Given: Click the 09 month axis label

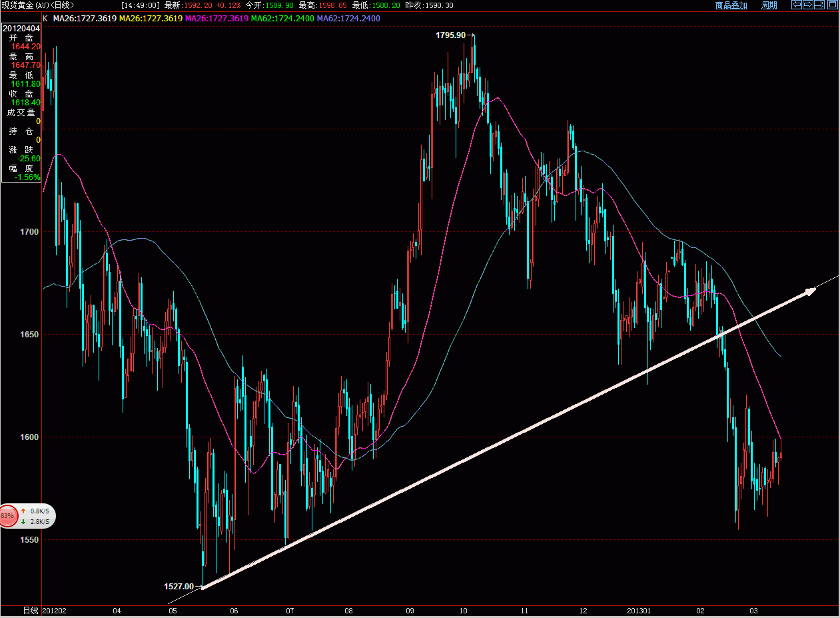Looking at the screenshot, I should point(410,611).
